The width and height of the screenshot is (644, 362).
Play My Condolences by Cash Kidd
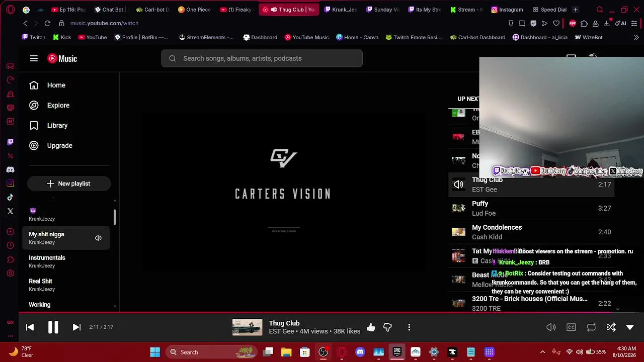click(531, 232)
